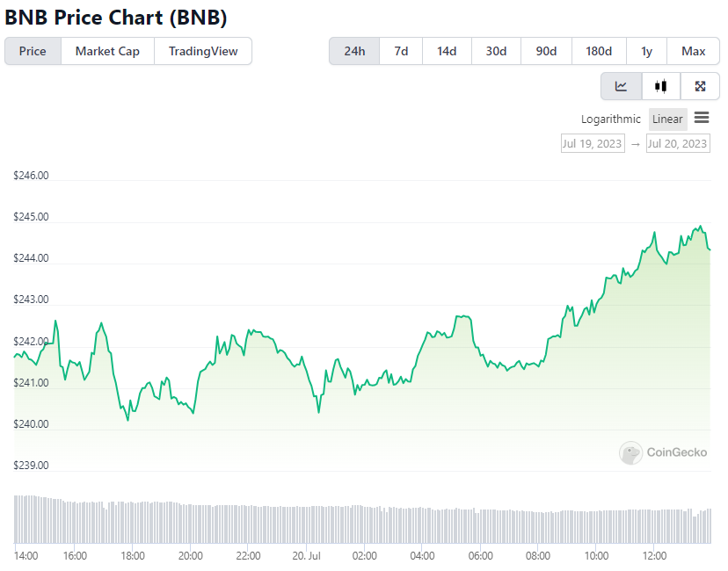Click the 04:00 time label
This screenshot has height=571, width=728.
coord(422,556)
